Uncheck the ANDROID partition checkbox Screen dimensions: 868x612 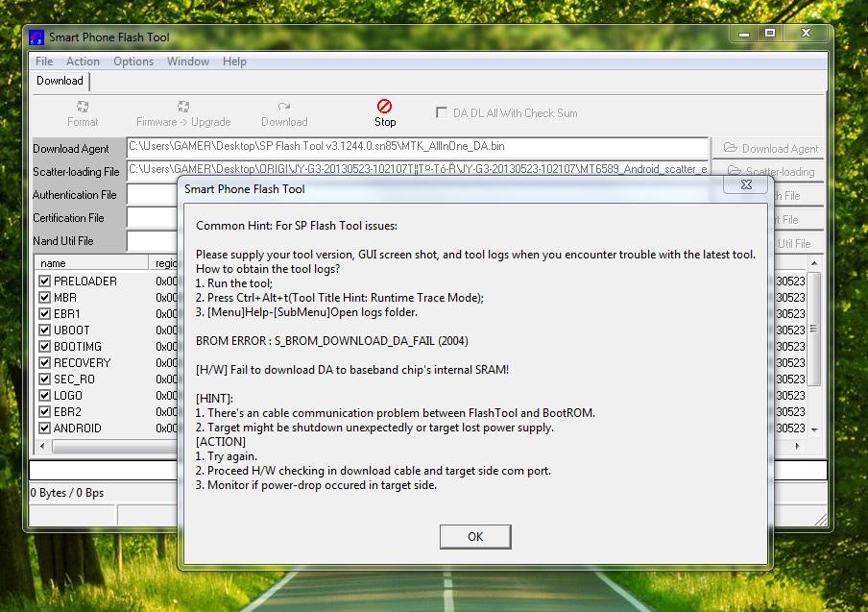point(45,428)
